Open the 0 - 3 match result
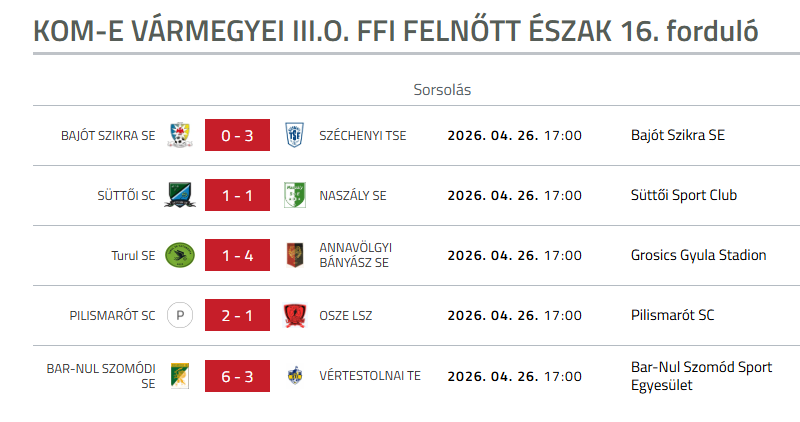The image size is (800, 422). point(237,135)
